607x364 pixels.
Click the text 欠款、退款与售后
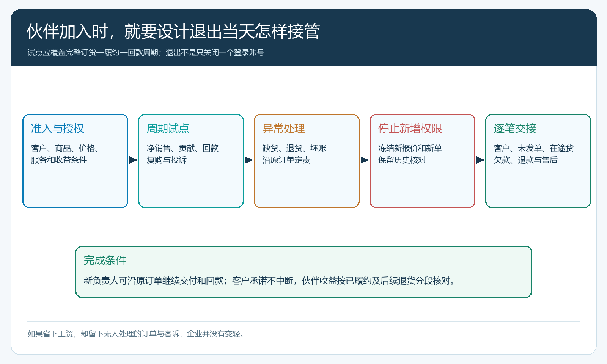(x=526, y=160)
